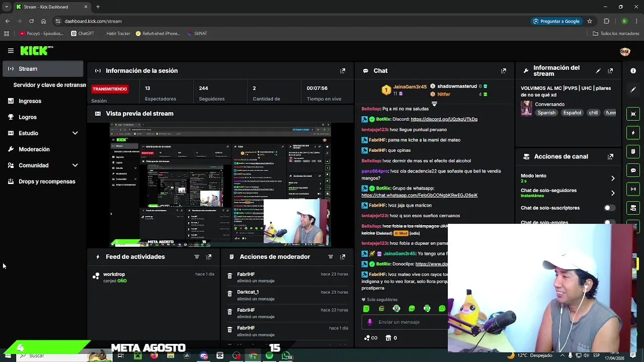
Task: Pop out the Acciones de canal panel
Action: tap(610, 156)
